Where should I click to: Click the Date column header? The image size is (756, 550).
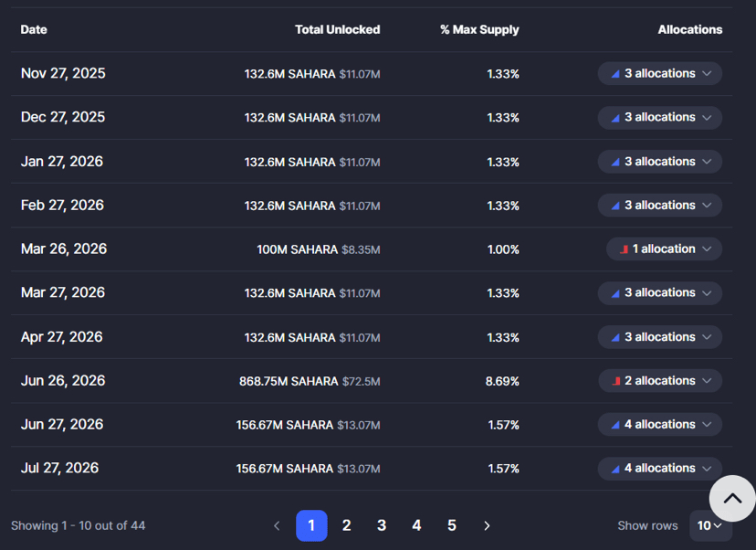pyautogui.click(x=34, y=29)
